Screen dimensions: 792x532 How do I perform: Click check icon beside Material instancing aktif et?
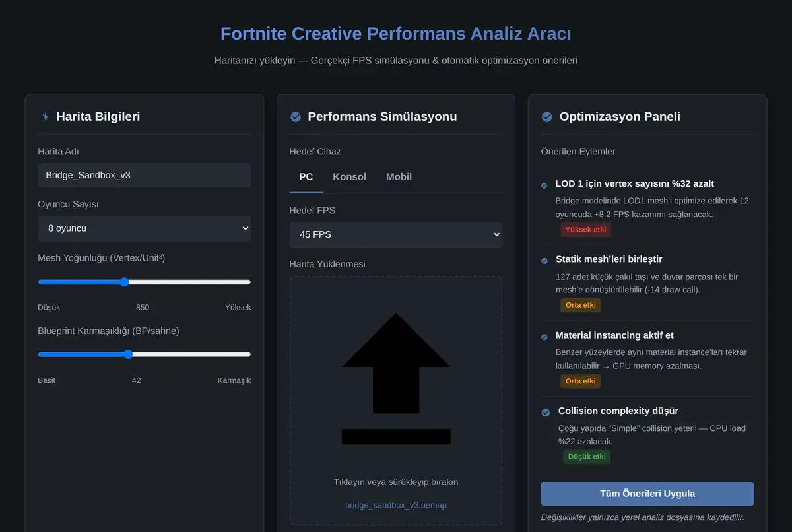click(544, 337)
